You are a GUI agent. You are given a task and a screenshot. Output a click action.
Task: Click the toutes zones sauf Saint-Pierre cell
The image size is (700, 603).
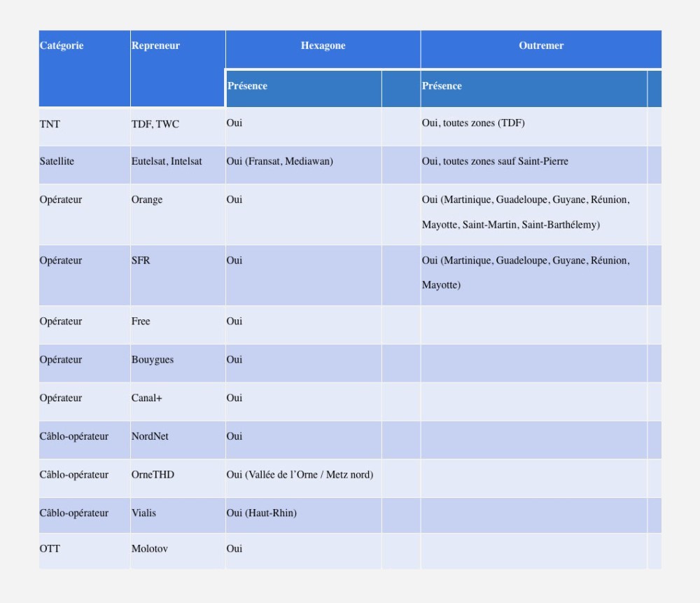(495, 162)
